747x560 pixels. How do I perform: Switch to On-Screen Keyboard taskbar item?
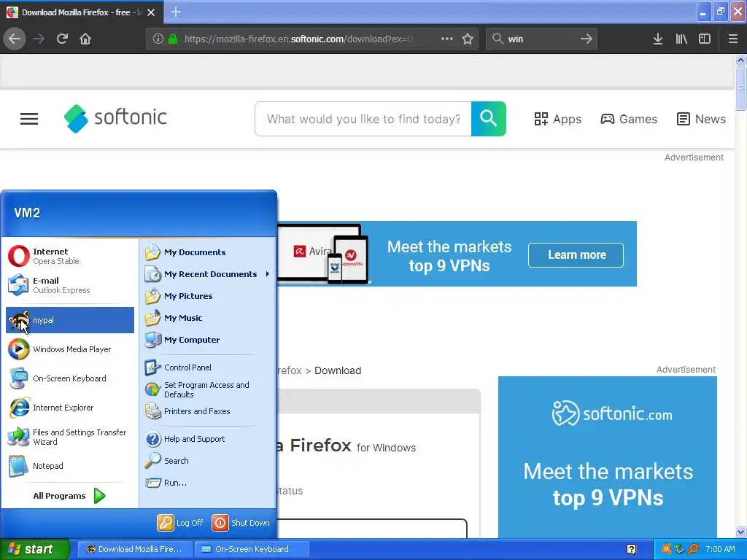tap(252, 549)
